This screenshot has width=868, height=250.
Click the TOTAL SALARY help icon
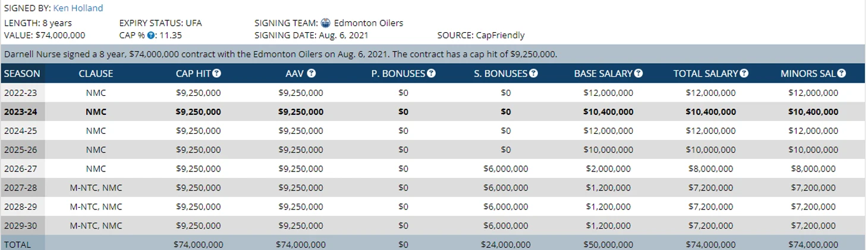coord(744,74)
